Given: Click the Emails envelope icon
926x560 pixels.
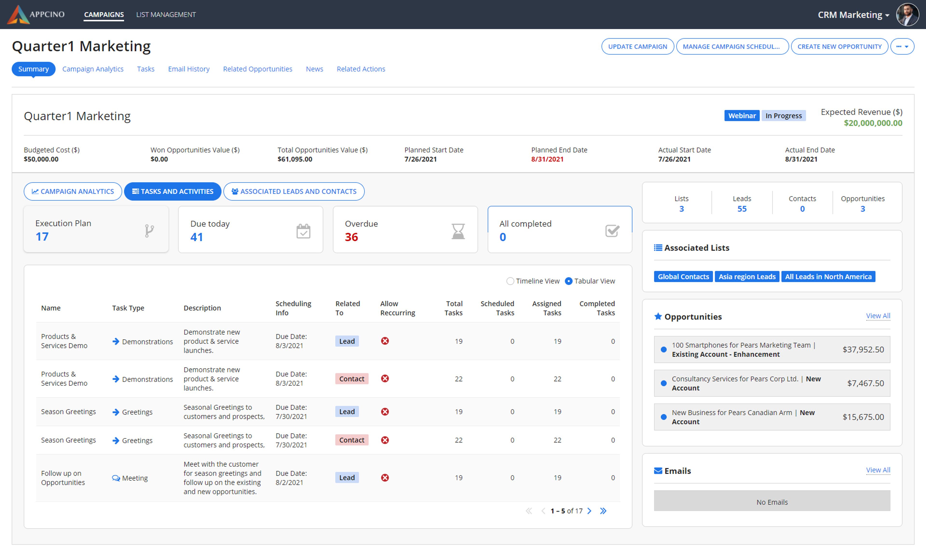Looking at the screenshot, I should tap(658, 471).
